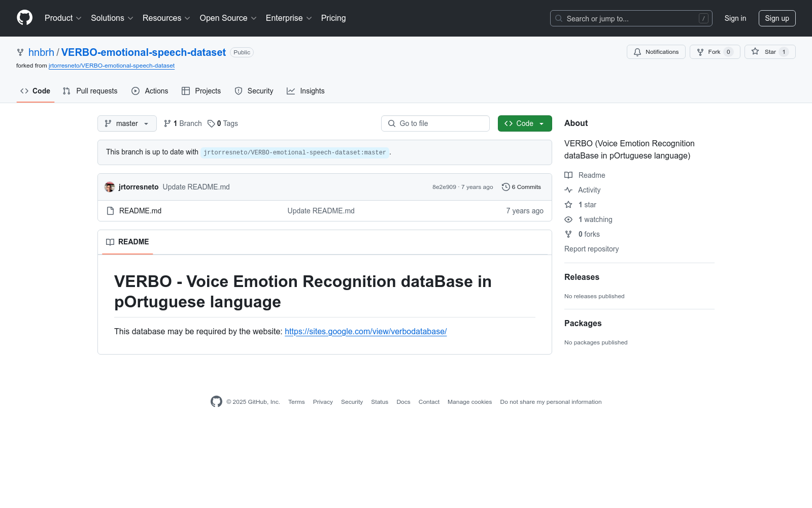Open the Security tab
The width and height of the screenshot is (812, 508).
254,91
